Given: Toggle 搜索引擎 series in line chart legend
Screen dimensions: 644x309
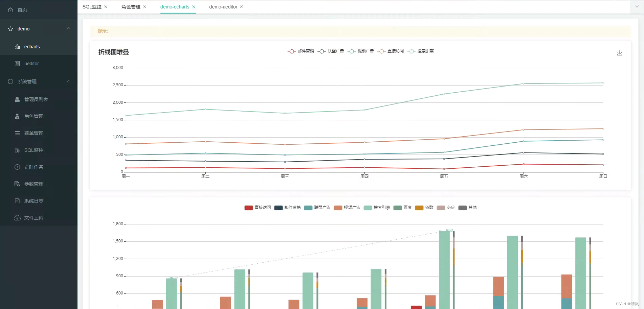Looking at the screenshot, I should pyautogui.click(x=421, y=51).
